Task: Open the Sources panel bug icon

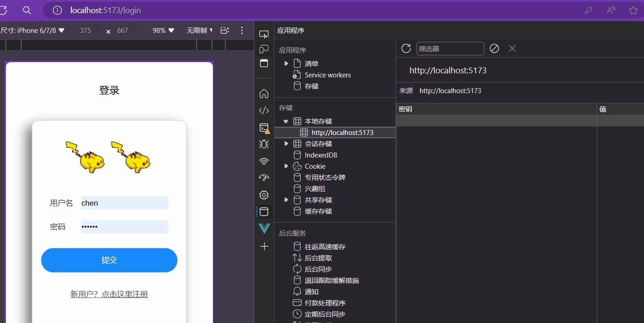Action: tap(264, 144)
